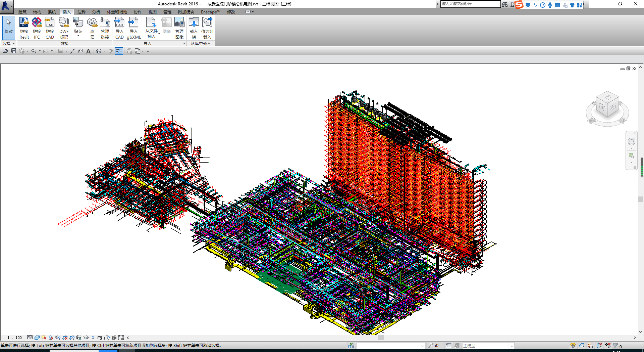Image resolution: width=644 pixels, height=352 pixels.
Task: Open the Annotate (注释) ribbon tab
Action: point(82,12)
